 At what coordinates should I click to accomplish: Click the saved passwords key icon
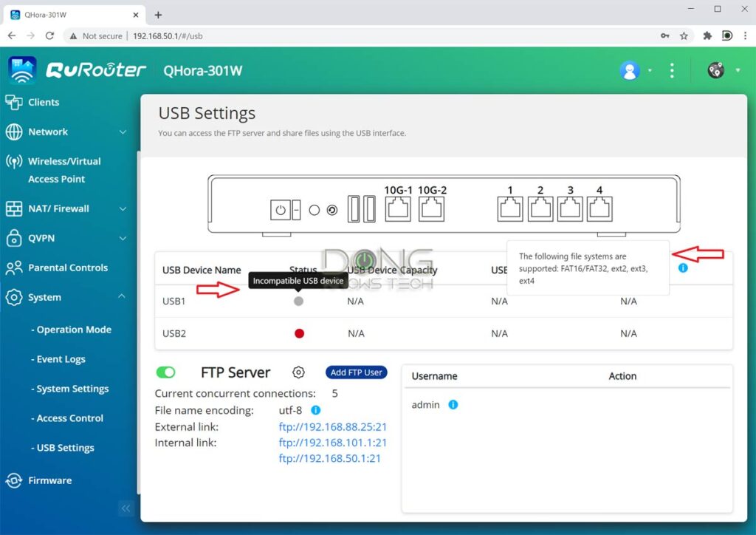tap(665, 35)
